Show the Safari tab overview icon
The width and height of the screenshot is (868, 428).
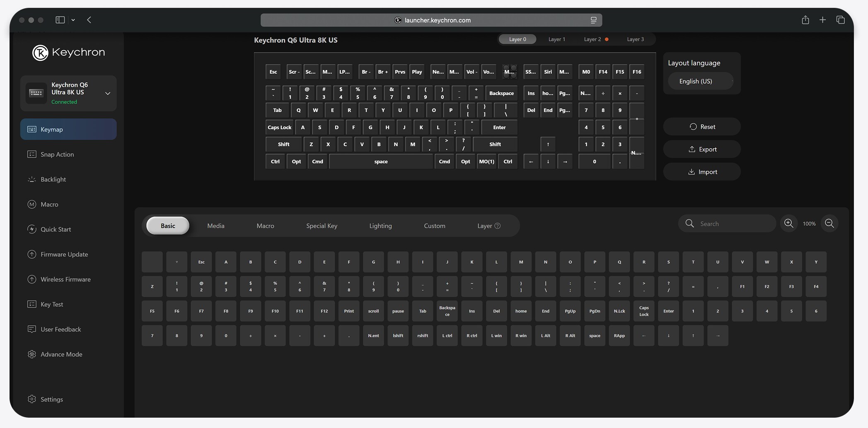(840, 20)
